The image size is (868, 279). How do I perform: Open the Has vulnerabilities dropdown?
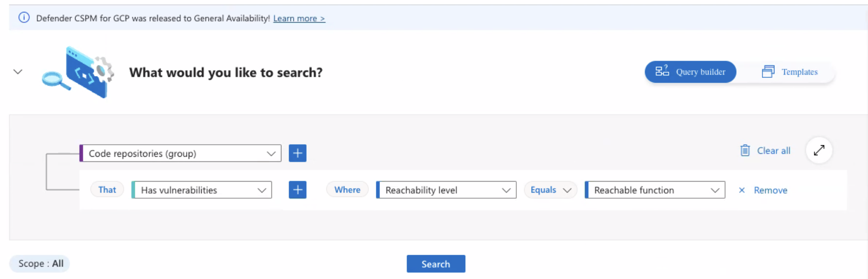(x=262, y=190)
